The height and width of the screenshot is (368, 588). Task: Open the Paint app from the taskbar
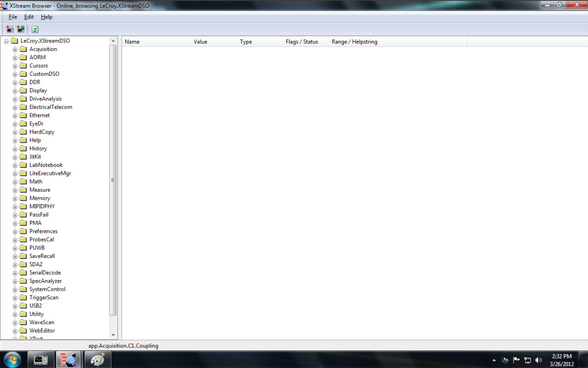tap(97, 360)
